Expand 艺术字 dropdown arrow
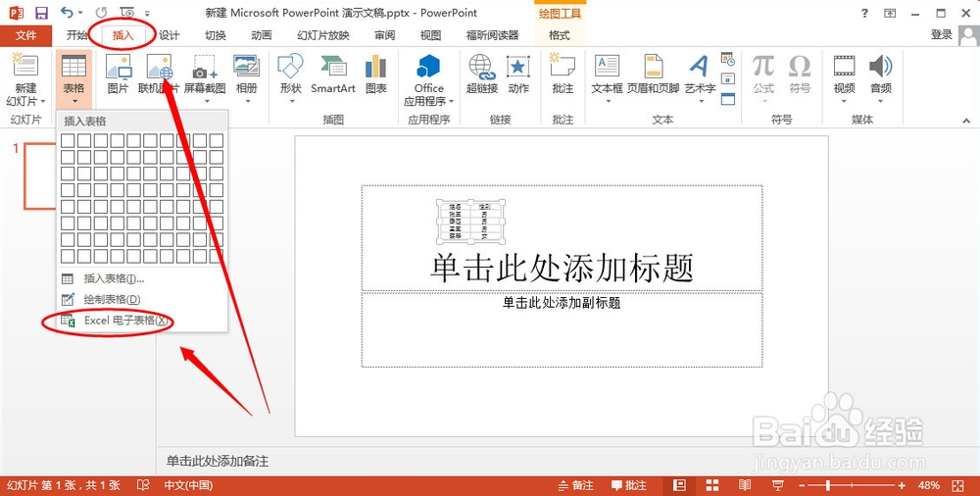 (701, 101)
